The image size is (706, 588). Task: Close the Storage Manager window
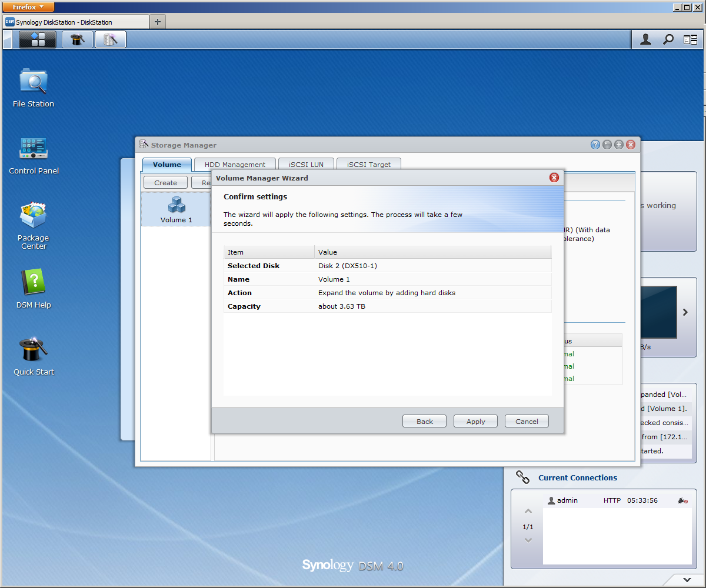tap(631, 145)
